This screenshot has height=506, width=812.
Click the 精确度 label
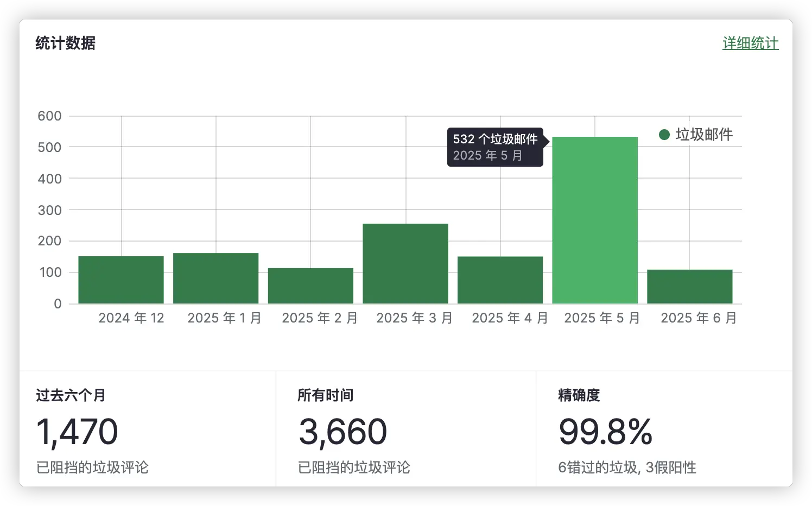pyautogui.click(x=579, y=395)
